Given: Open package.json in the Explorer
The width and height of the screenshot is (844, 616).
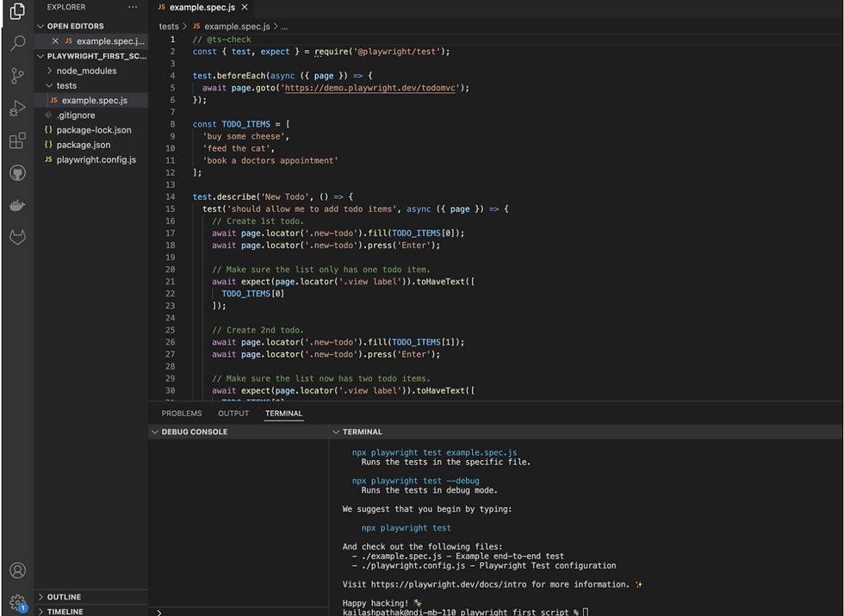Looking at the screenshot, I should tap(84, 145).
